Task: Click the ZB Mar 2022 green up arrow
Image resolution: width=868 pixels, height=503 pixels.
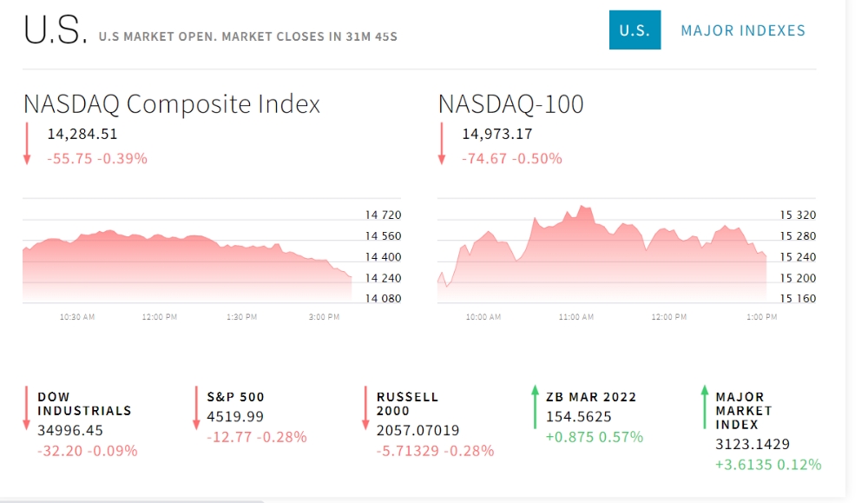Action: (x=535, y=407)
